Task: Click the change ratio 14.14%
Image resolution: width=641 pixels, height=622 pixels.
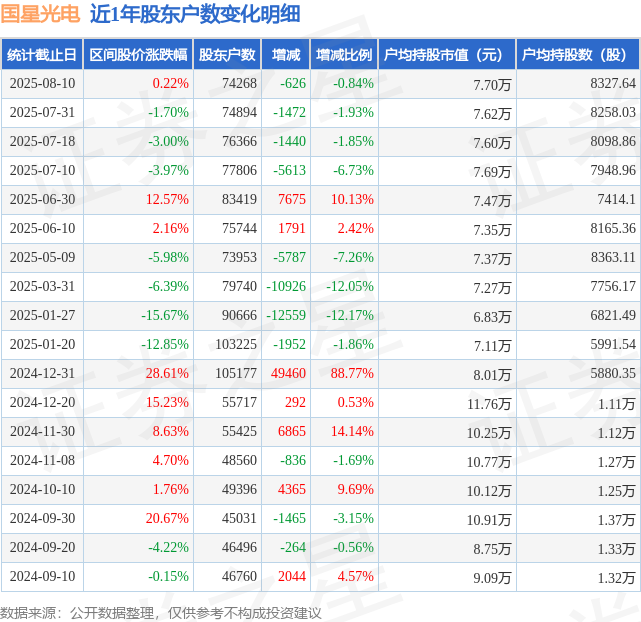Action: pyautogui.click(x=352, y=432)
